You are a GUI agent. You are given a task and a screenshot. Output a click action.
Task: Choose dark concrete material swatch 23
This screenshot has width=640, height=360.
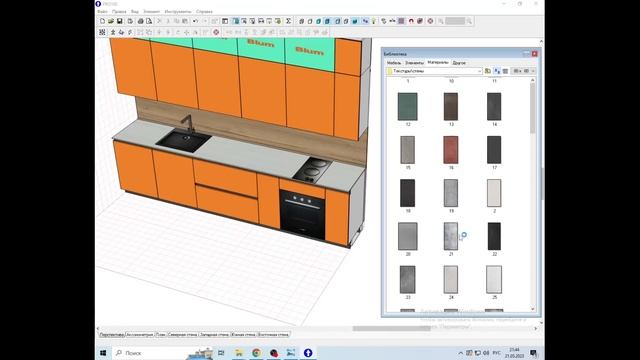point(407,280)
